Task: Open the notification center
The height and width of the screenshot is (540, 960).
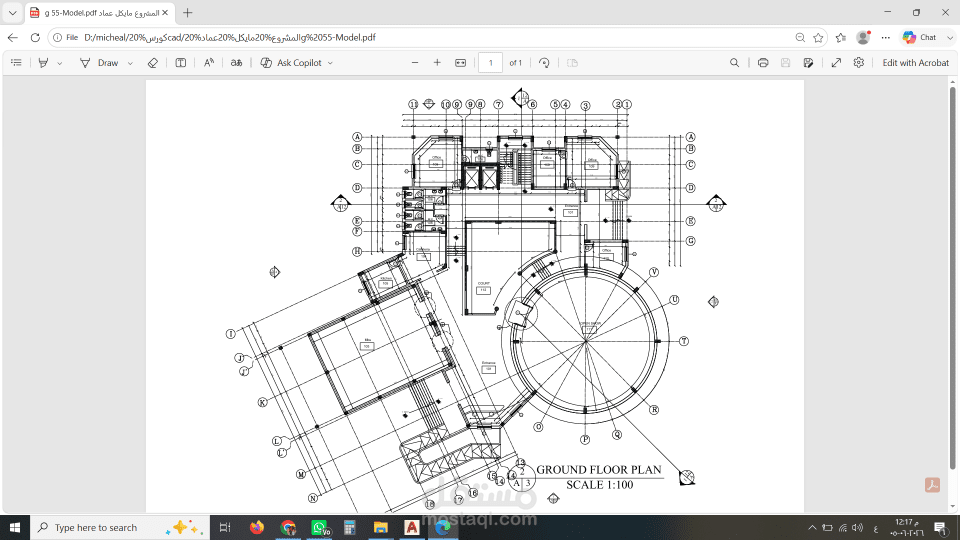Action: (940, 527)
